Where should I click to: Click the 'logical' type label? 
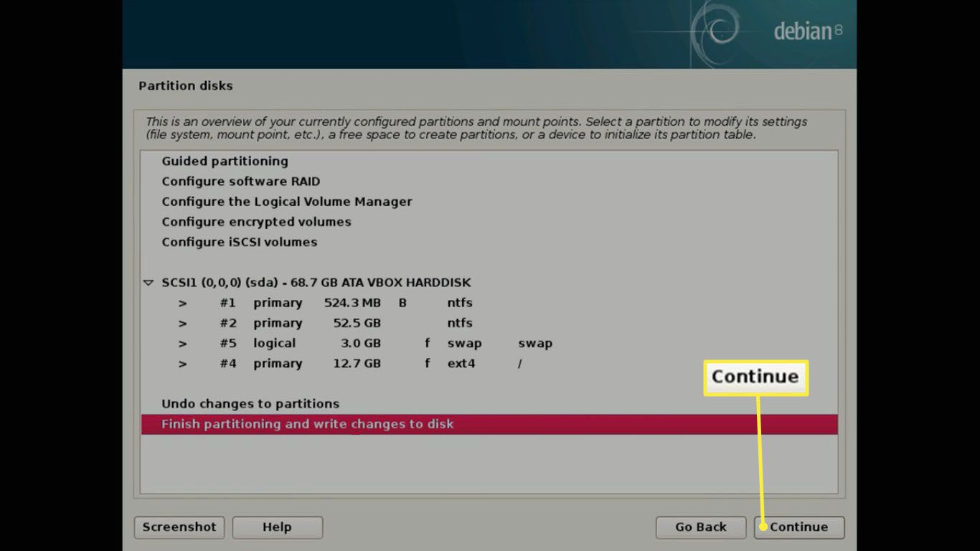click(274, 343)
